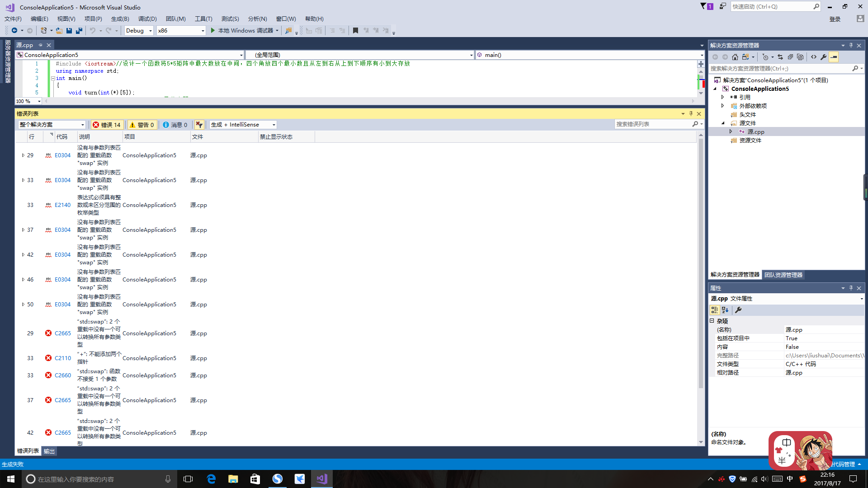Click the code editor vertical scrollbar
The width and height of the screenshot is (868, 488).
(701, 82)
